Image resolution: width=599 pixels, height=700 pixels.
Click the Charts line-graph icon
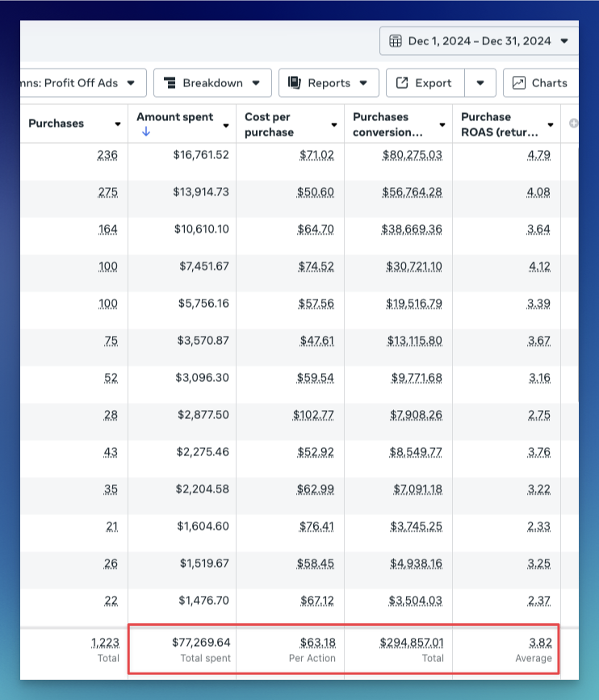point(518,82)
